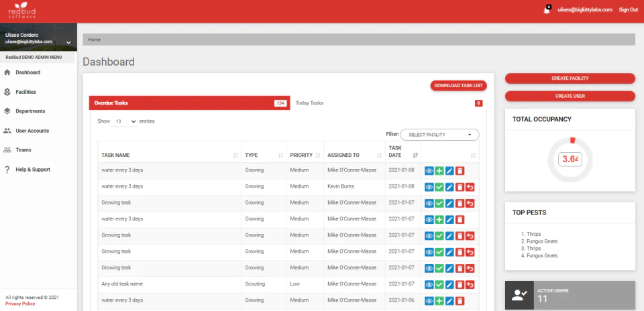Click the RedBud DEMO ADMIN MENU label
The height and width of the screenshot is (311, 644).
tap(34, 58)
